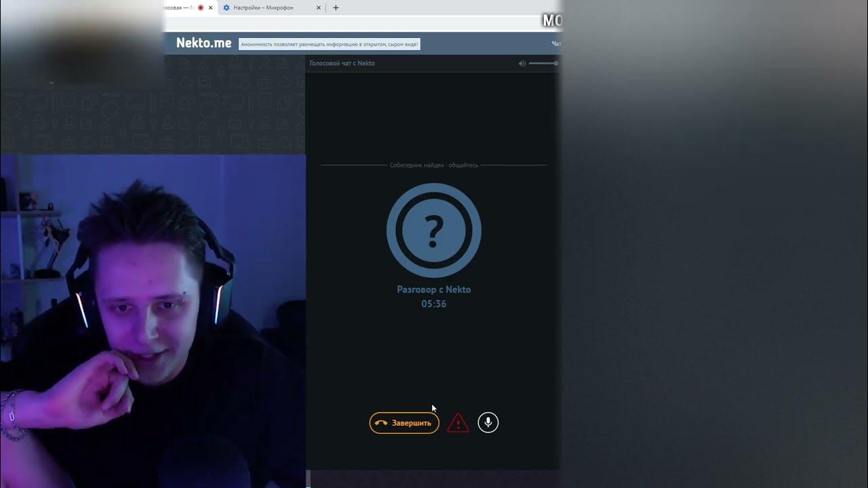Click the red recording indicator on the tab

click(x=201, y=8)
